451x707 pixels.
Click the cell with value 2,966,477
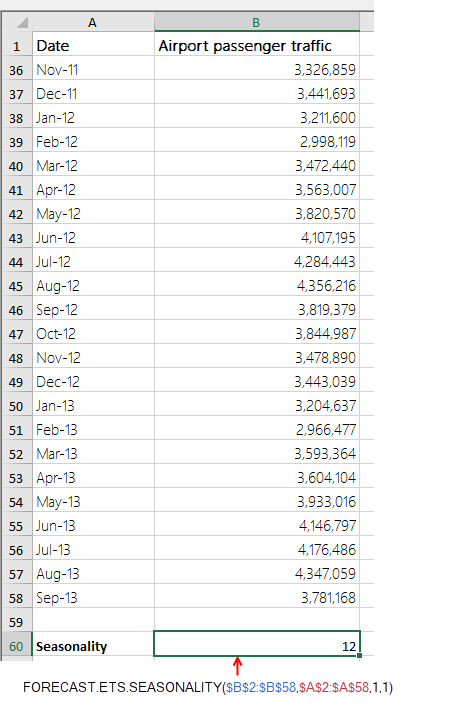pyautogui.click(x=257, y=430)
